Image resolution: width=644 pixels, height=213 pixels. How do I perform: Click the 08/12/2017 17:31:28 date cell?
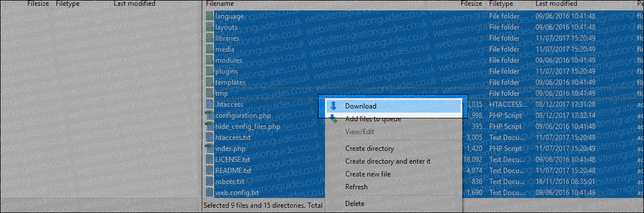(x=565, y=104)
